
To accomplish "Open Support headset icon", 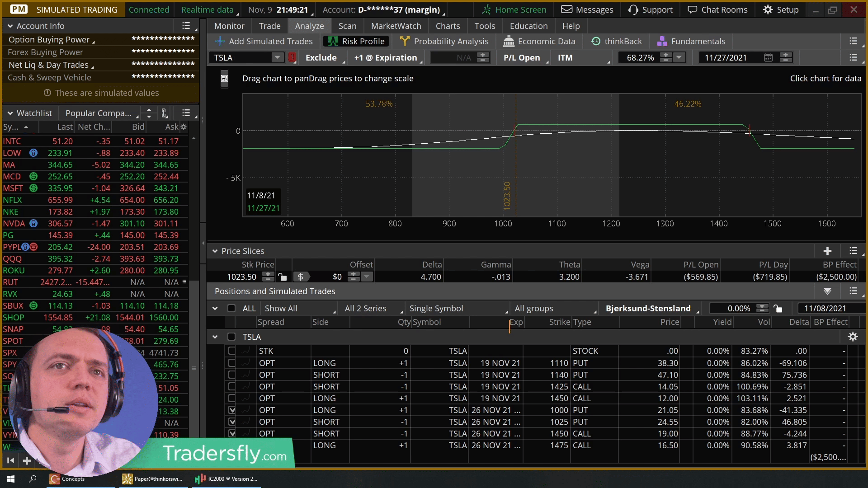I will pyautogui.click(x=633, y=9).
